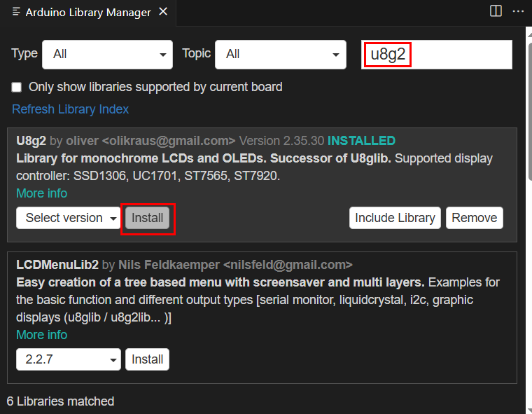
Task: Remove the U8g2 library
Action: (474, 218)
